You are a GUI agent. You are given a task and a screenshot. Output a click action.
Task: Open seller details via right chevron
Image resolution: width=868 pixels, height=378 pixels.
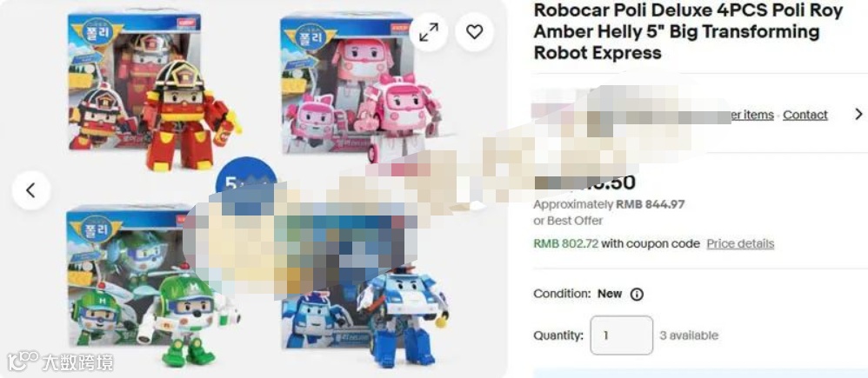coord(858,114)
